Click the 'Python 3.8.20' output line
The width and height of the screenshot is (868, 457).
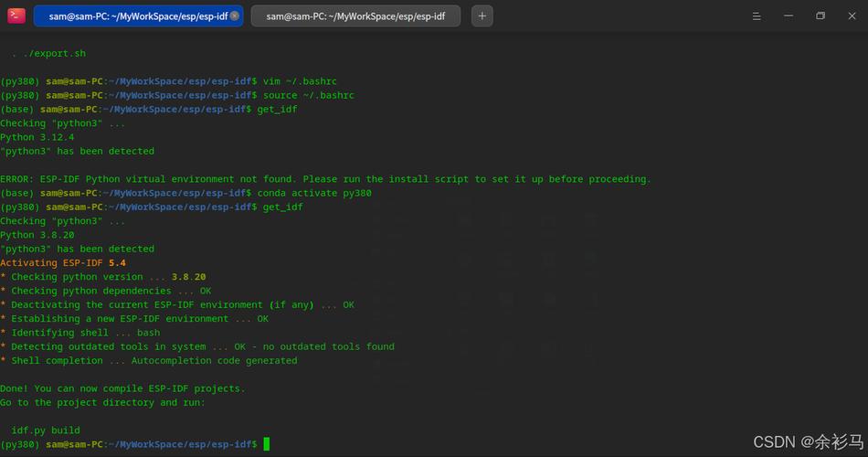37,235
